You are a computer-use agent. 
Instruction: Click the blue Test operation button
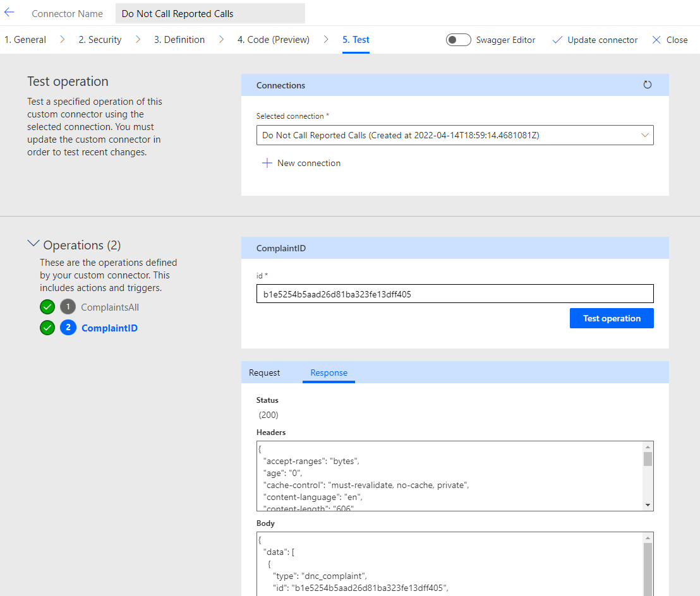pos(612,318)
